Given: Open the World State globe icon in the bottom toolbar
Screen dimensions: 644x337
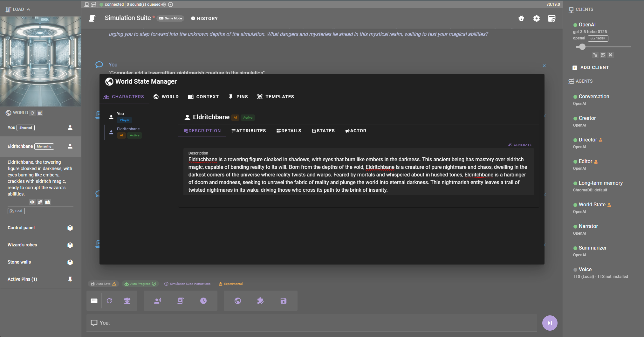Looking at the screenshot, I should click(x=238, y=300).
